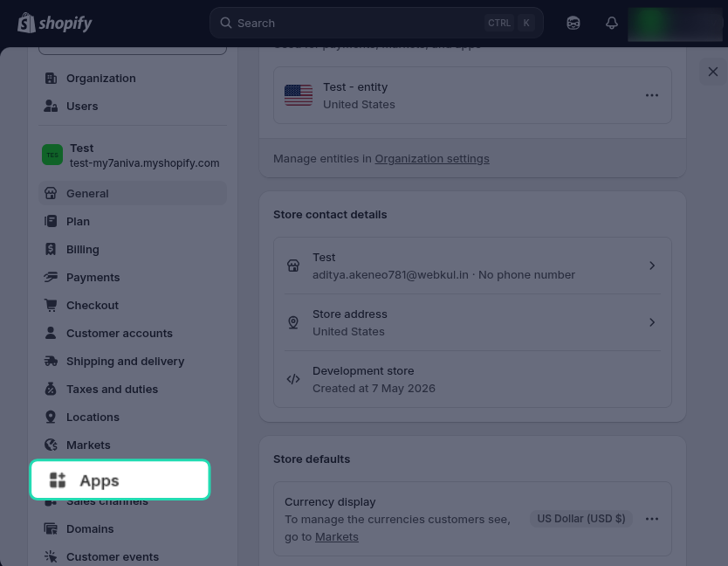Viewport: 728px width, 566px height.
Task: Click test-my7aniva.myshopify.com store name
Action: pos(144,163)
